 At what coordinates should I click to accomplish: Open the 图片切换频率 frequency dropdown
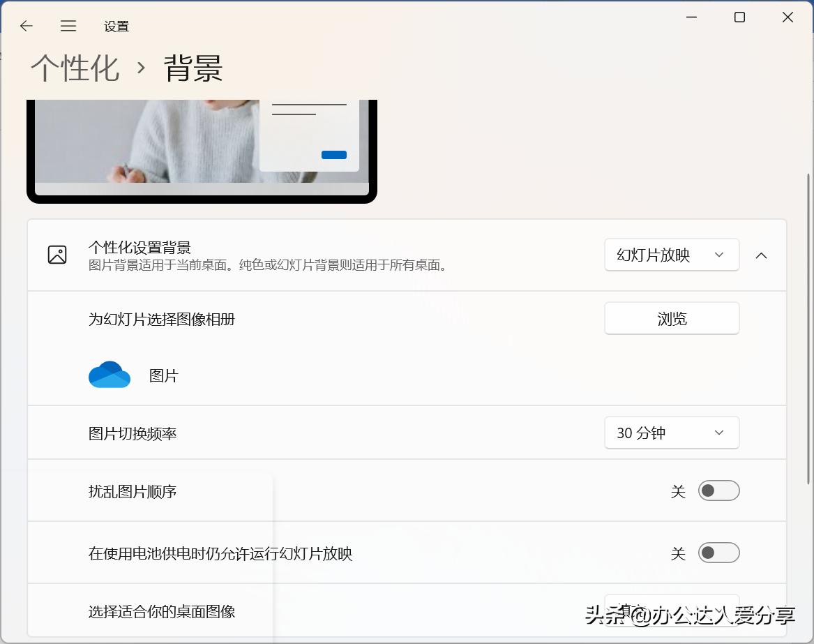[x=671, y=433]
